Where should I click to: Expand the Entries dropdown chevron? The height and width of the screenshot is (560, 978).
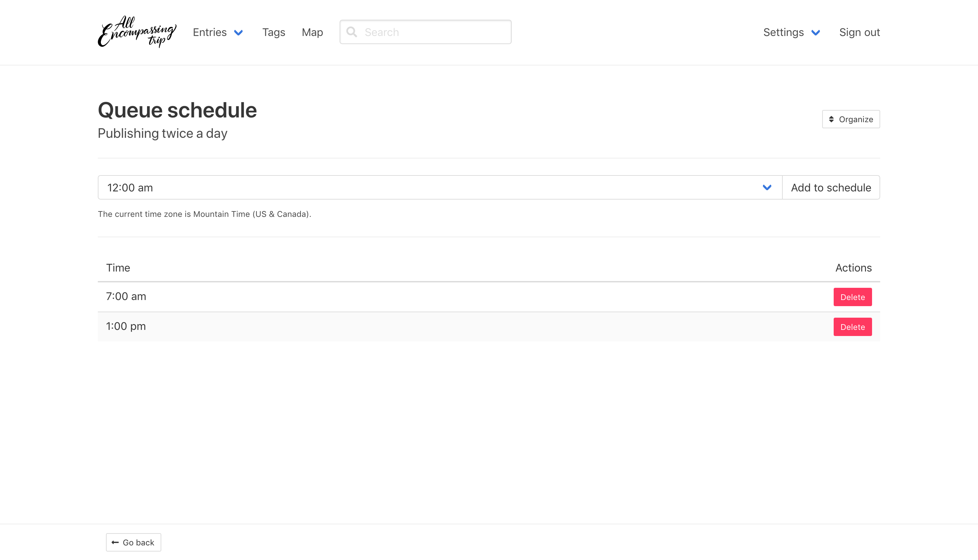point(238,33)
